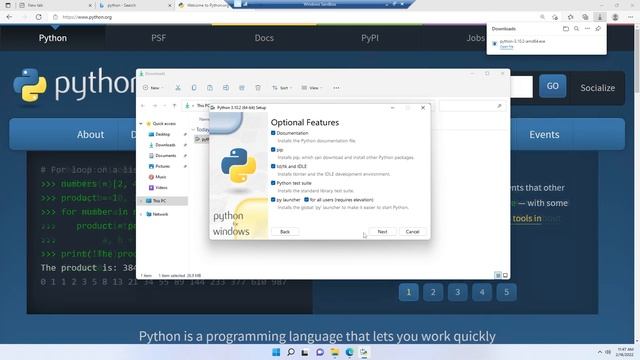The image size is (640, 360).
Task: Toggle the pip checkbox
Action: coord(273,150)
